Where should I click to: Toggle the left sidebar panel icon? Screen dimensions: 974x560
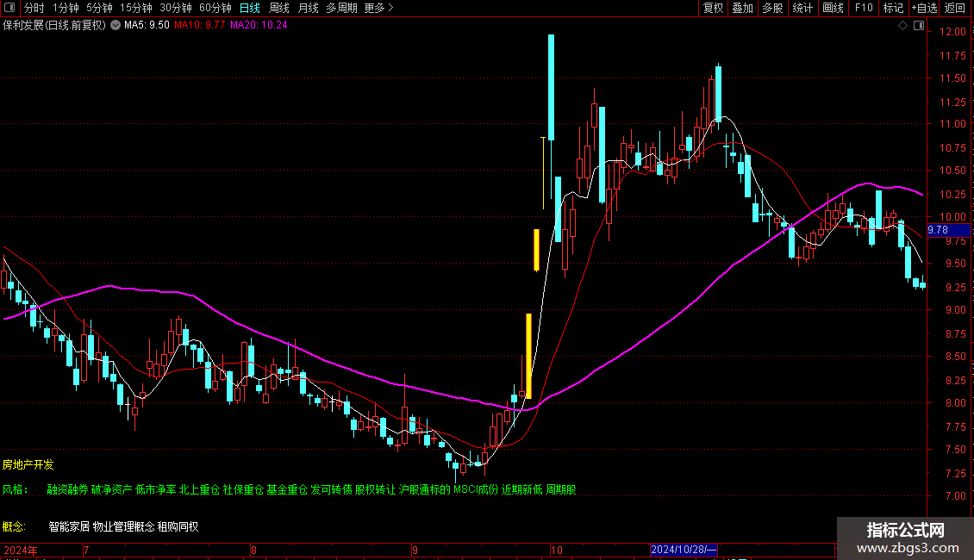(9, 8)
